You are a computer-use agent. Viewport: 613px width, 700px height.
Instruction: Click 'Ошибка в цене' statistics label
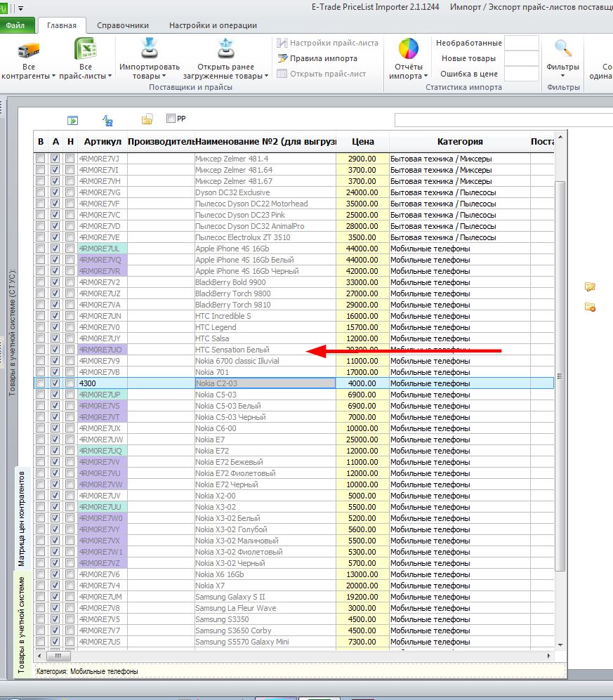click(x=469, y=74)
